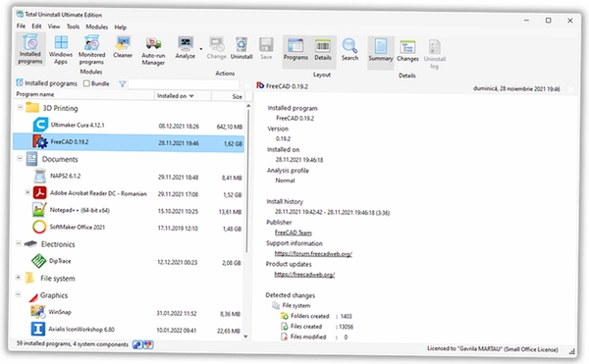Image resolution: width=589 pixels, height=364 pixels.
Task: Open the FreeCAD Team publisher link
Action: coord(293,233)
